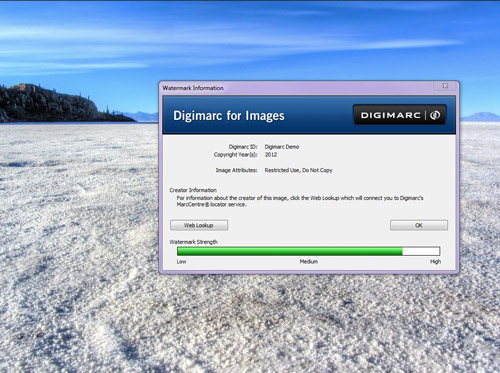This screenshot has height=373, width=500.
Task: Click the 'Medium' strength label
Action: (x=308, y=261)
